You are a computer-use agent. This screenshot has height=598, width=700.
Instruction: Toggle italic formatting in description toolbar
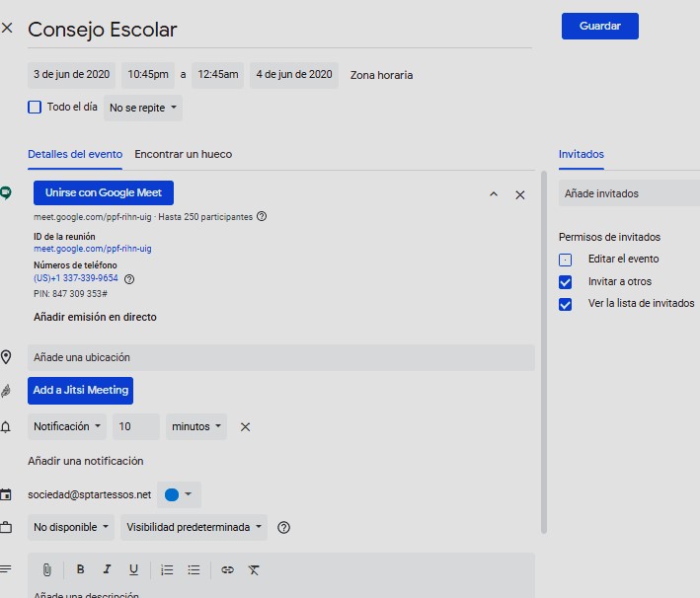pyautogui.click(x=107, y=569)
